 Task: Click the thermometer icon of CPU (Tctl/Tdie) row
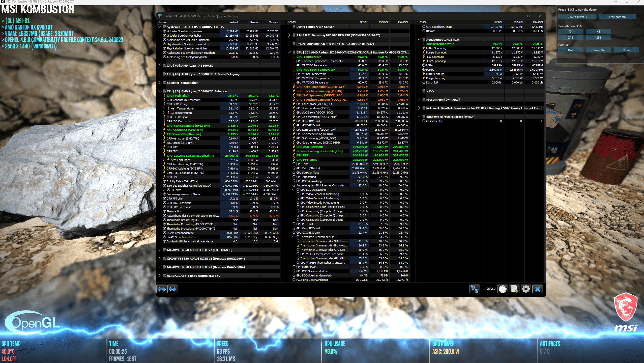pos(164,96)
